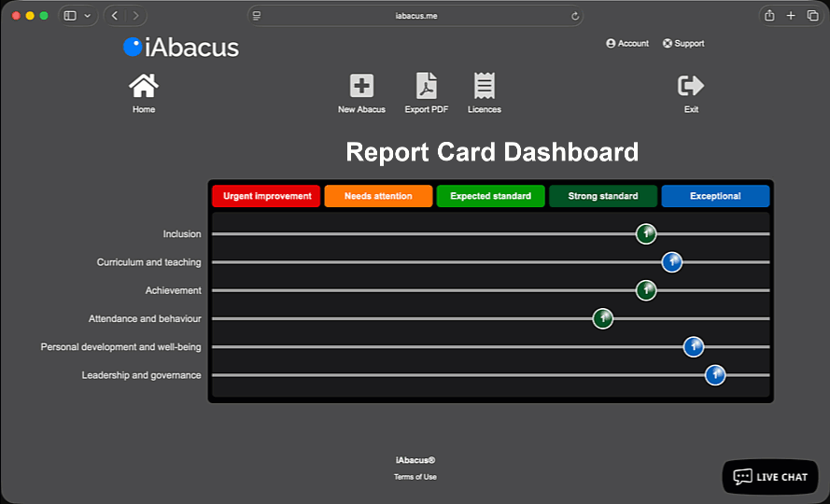This screenshot has width=830, height=504.
Task: Click Personal development and well-being label
Action: tap(120, 347)
